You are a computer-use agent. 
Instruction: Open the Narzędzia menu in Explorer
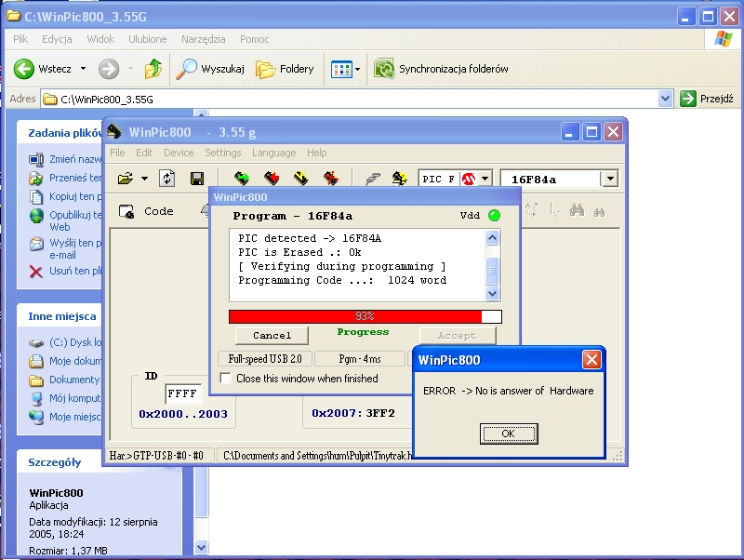[203, 39]
